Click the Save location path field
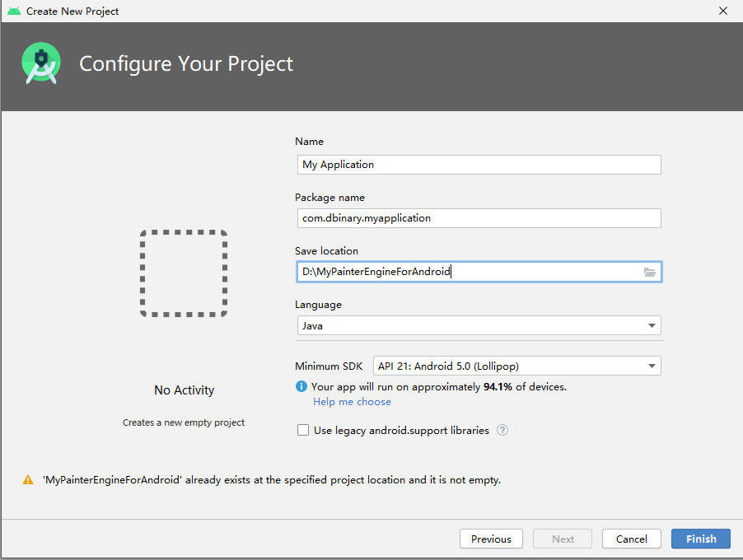The height and width of the screenshot is (560, 743). 468,272
